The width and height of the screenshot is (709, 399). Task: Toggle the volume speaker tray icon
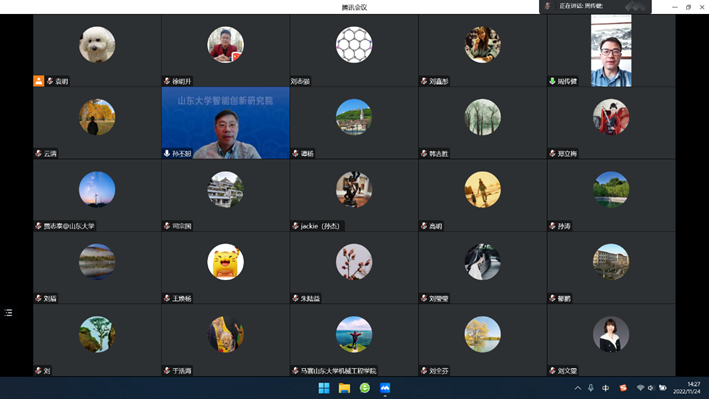(x=651, y=388)
